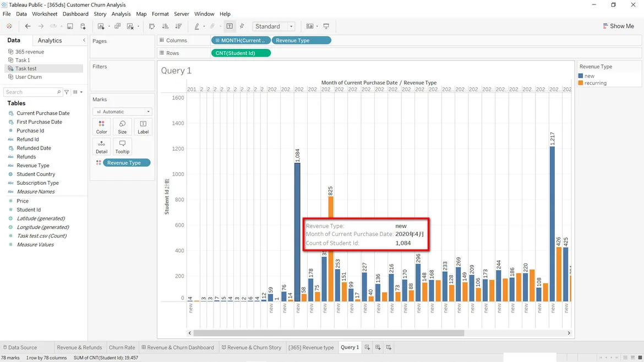Expand the MONTH(Current Purchase Date) pill
Image resolution: width=644 pixels, height=362 pixels.
pyautogui.click(x=241, y=40)
